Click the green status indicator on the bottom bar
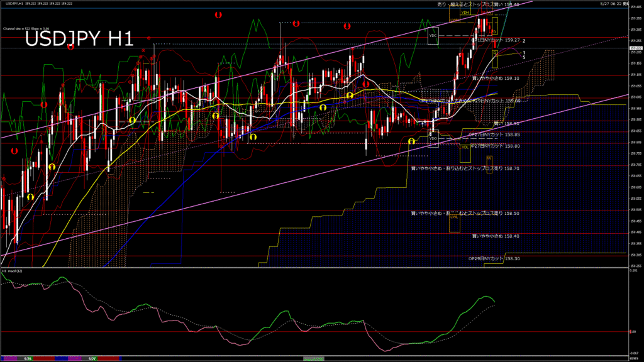 [x=313, y=359]
